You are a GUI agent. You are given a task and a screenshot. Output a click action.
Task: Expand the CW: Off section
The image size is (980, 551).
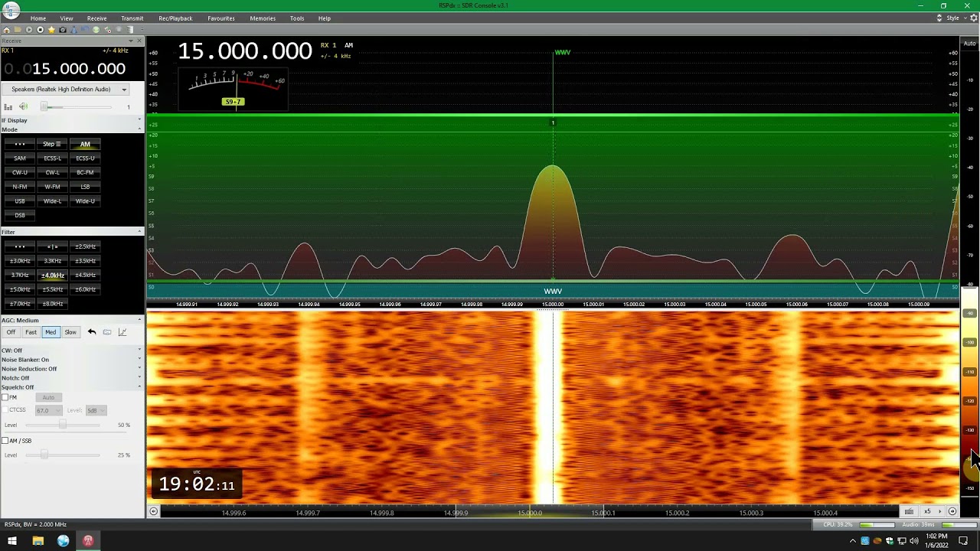(139, 350)
